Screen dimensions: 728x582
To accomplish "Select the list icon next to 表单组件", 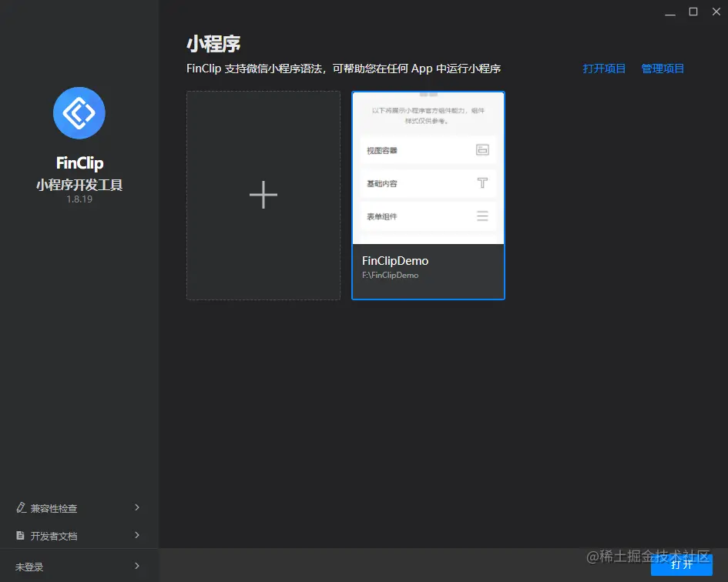I will pyautogui.click(x=482, y=216).
